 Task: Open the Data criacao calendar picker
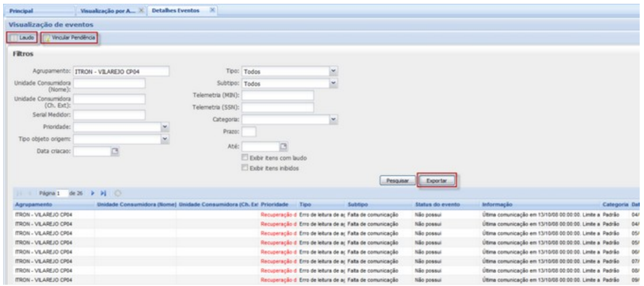114,150
